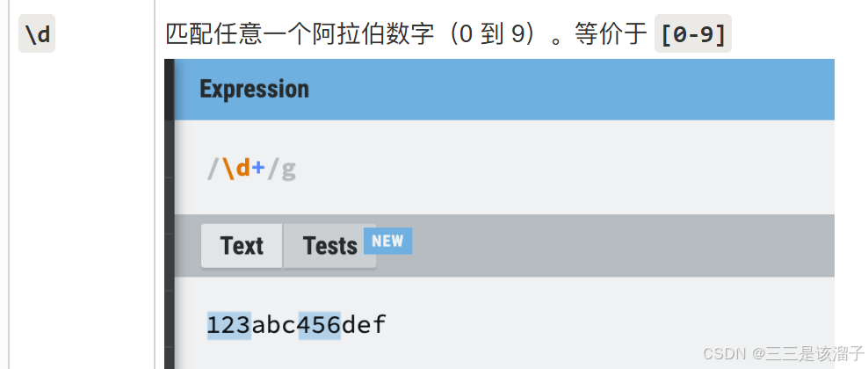Screen dimensions: 868x369
Task: Click the \d code label in the left column
Action: (37, 33)
